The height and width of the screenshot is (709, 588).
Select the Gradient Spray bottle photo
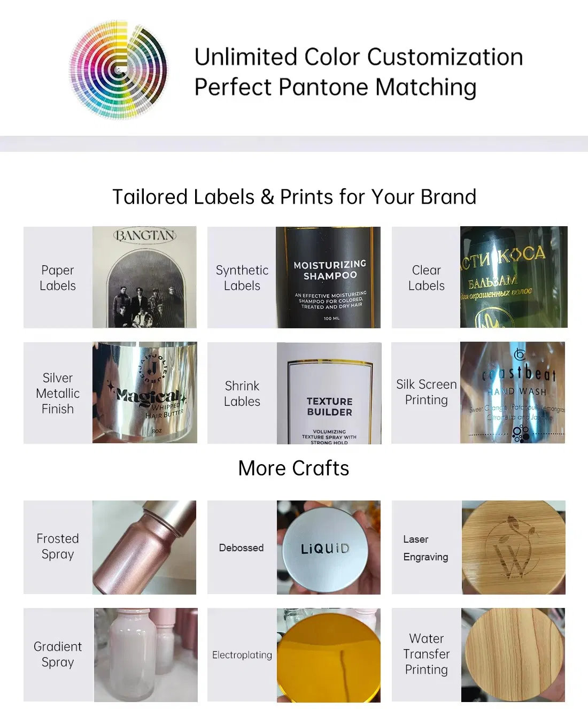click(145, 654)
